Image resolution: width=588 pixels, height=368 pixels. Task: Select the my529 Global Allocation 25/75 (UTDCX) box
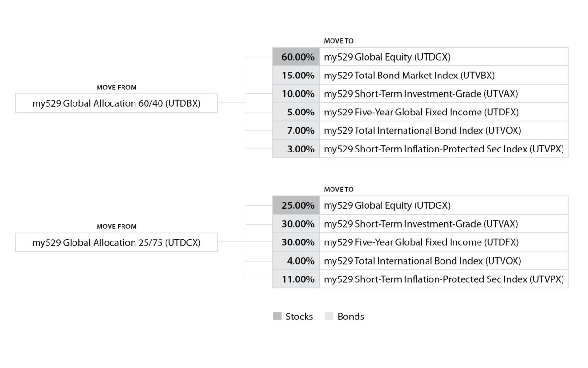tap(116, 242)
